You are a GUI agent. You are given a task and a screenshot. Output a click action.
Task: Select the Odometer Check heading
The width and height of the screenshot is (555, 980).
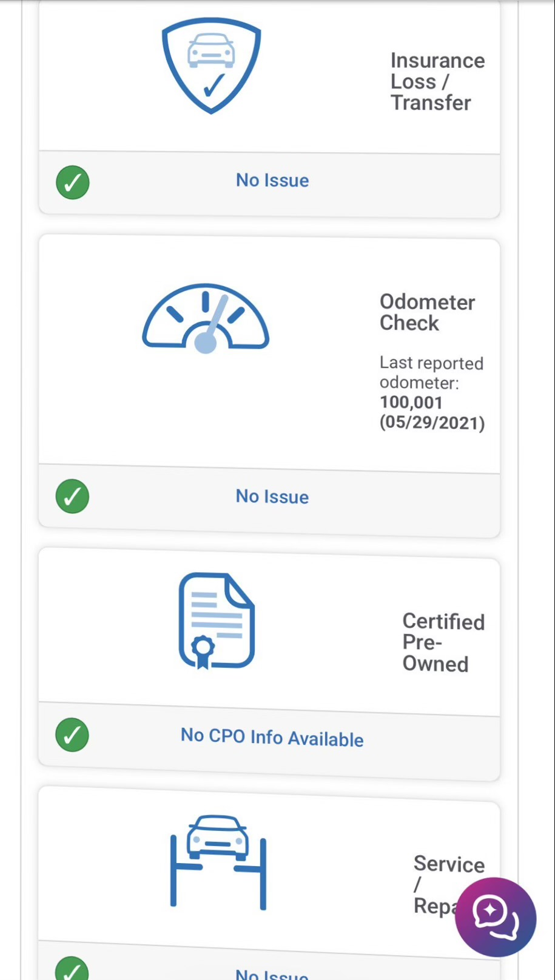[428, 312]
